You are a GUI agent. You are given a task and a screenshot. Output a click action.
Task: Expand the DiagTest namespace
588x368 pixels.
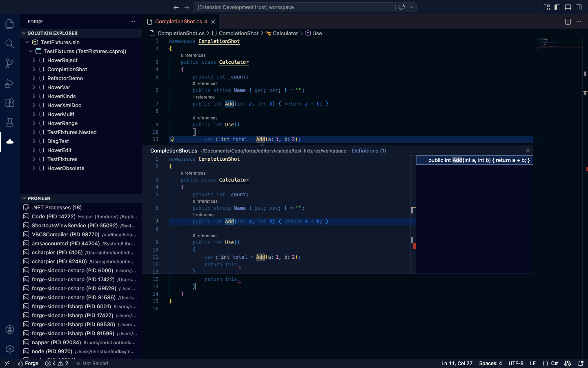(x=34, y=141)
